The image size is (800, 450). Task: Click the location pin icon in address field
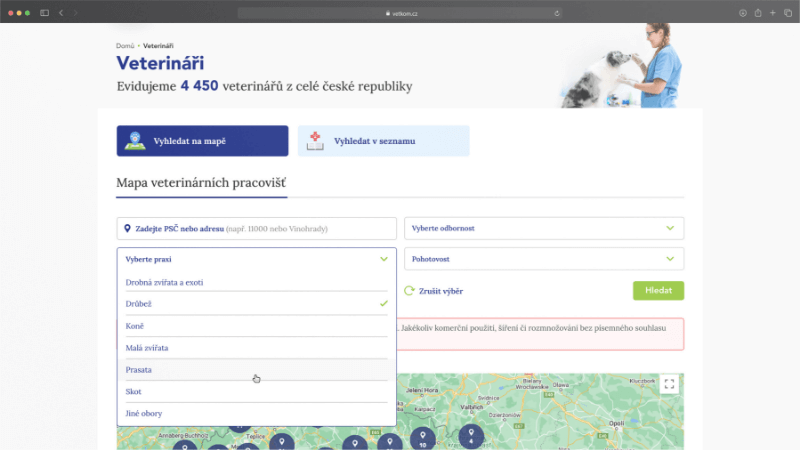pyautogui.click(x=127, y=229)
